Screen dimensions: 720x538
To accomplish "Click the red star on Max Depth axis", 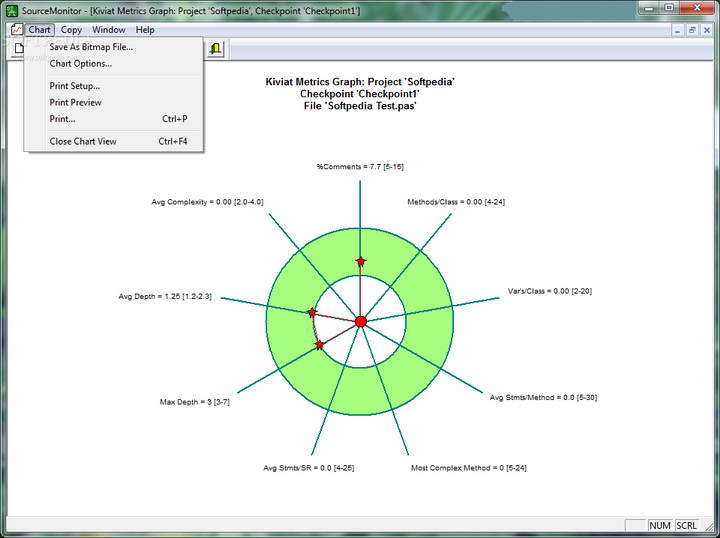I will point(319,345).
